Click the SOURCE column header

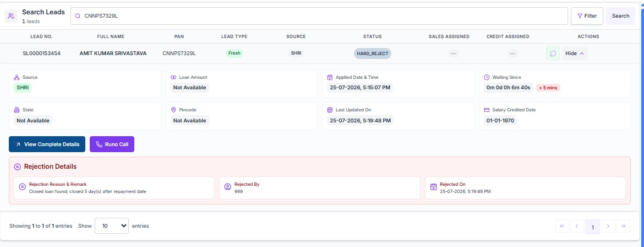click(296, 36)
